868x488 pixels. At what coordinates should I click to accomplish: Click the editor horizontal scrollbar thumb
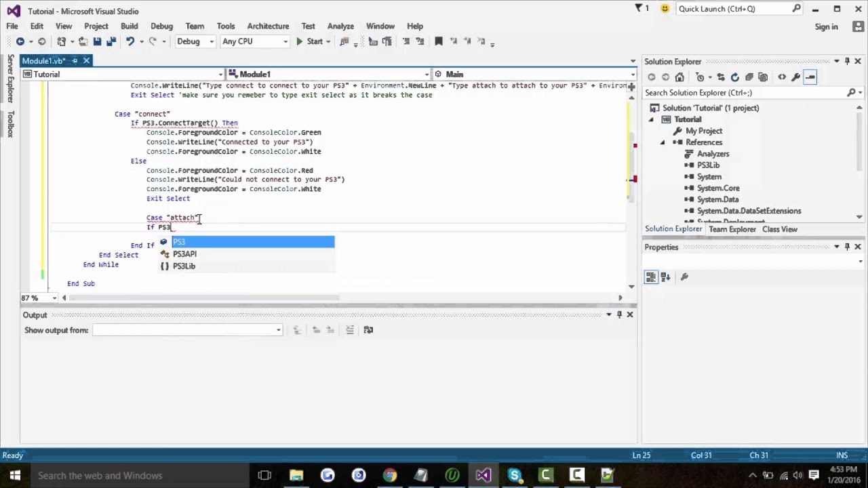[x=205, y=298]
